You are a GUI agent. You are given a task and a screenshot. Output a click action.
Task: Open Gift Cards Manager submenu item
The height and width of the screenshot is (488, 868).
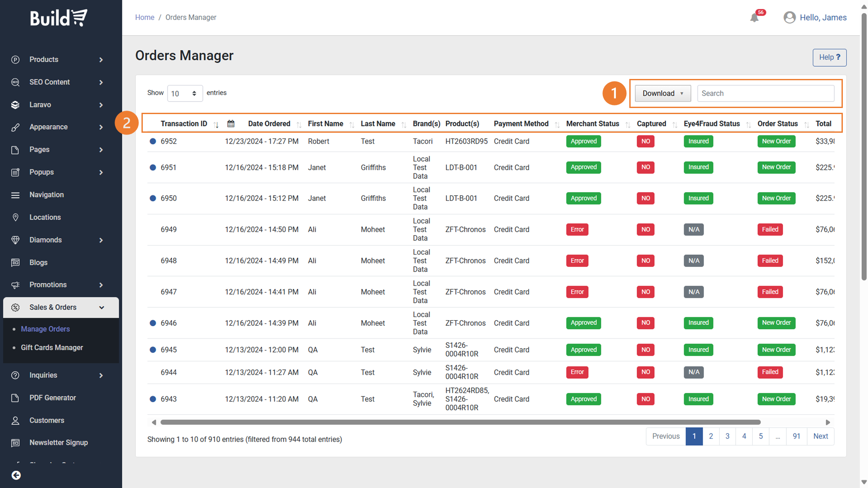[x=52, y=347]
